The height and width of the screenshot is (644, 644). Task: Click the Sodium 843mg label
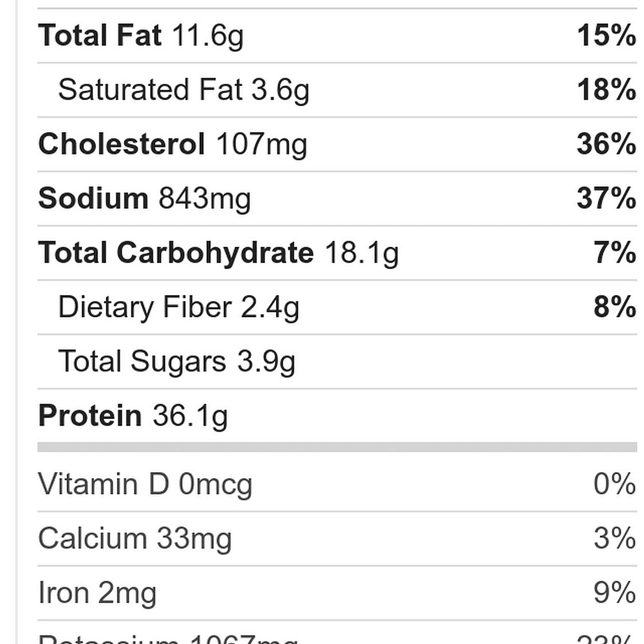coord(144,199)
